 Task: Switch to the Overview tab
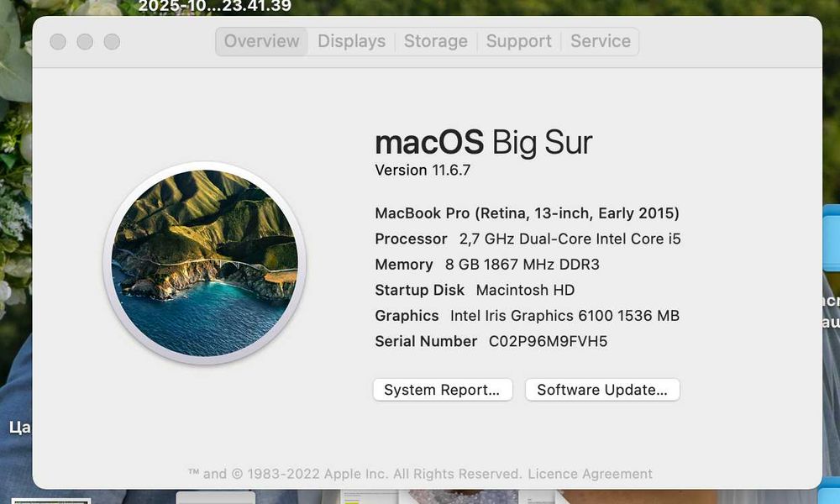[x=261, y=41]
